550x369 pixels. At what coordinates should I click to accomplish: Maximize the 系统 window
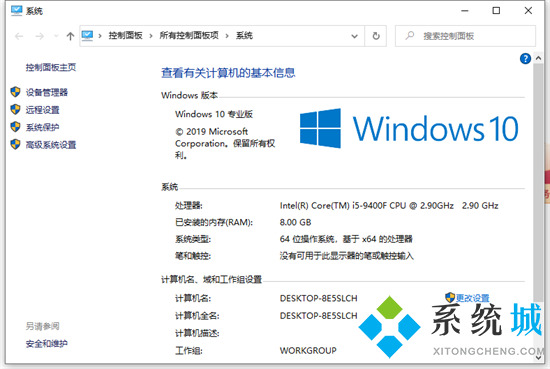click(496, 11)
